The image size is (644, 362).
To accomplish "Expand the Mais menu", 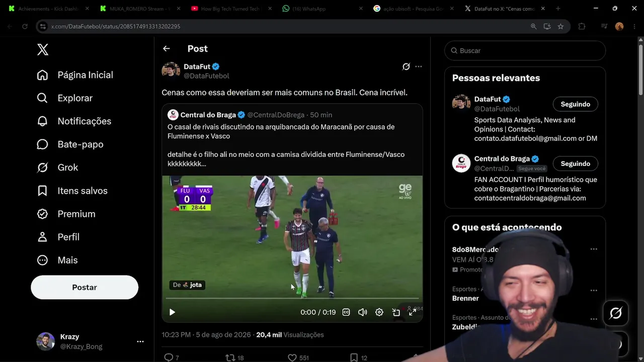I will (57, 260).
